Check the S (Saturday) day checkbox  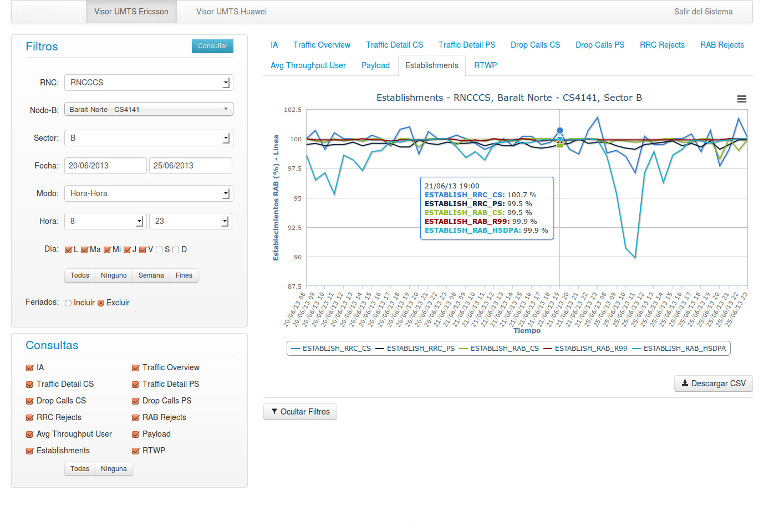pyautogui.click(x=159, y=250)
